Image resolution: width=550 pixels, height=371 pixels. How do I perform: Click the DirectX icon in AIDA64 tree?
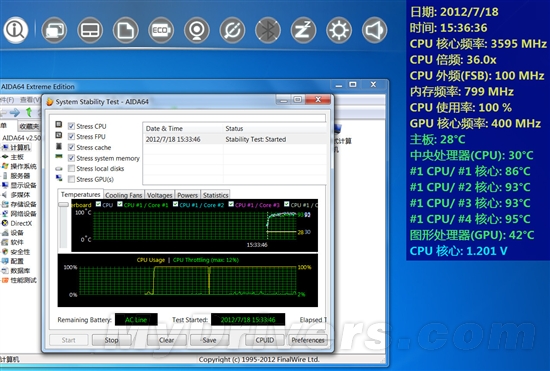(x=5, y=223)
